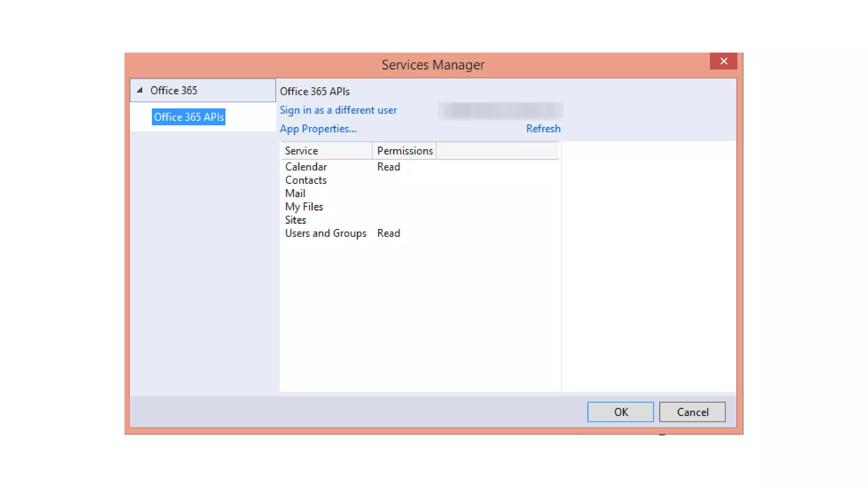Image resolution: width=868 pixels, height=488 pixels.
Task: Select the Sites service row
Action: 295,220
